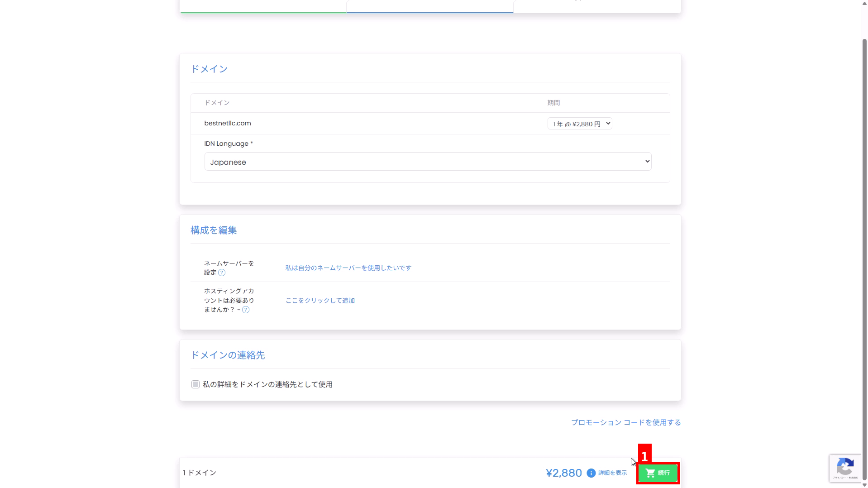Click the 私の詳細をドメインの連絡先として使用 label text

click(267, 384)
